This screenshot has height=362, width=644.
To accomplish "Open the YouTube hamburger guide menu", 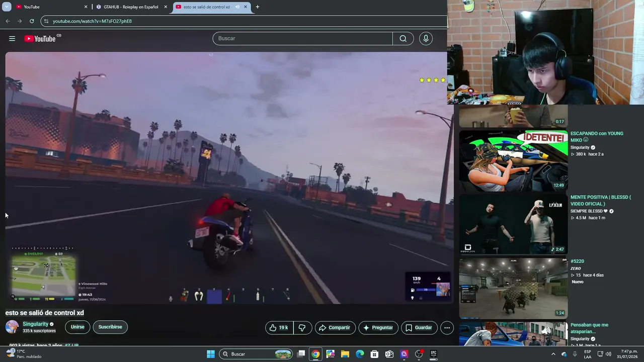I will point(12,39).
